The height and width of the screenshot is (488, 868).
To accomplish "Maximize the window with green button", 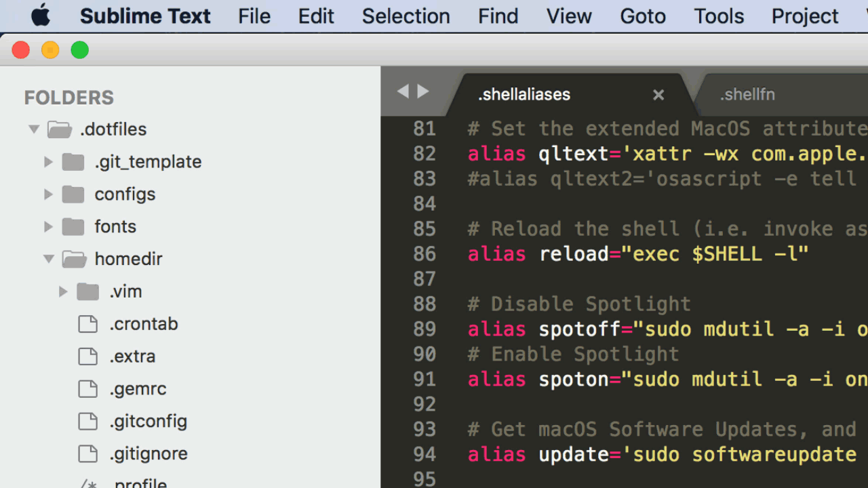I will point(80,50).
